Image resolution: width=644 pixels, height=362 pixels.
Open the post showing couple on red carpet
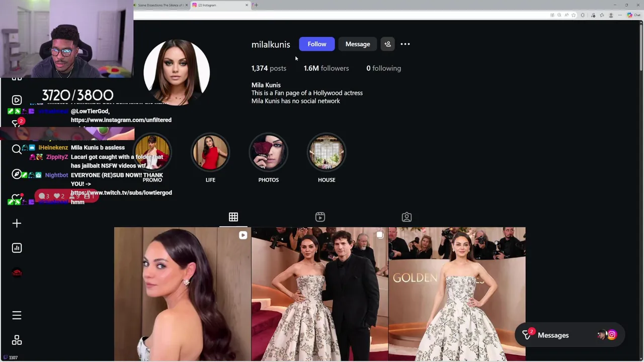(319, 294)
